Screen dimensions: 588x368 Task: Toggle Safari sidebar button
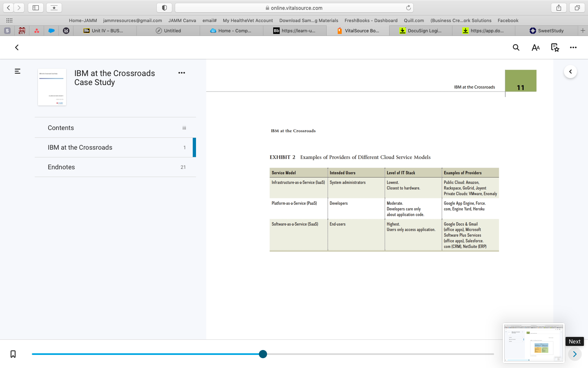36,7
